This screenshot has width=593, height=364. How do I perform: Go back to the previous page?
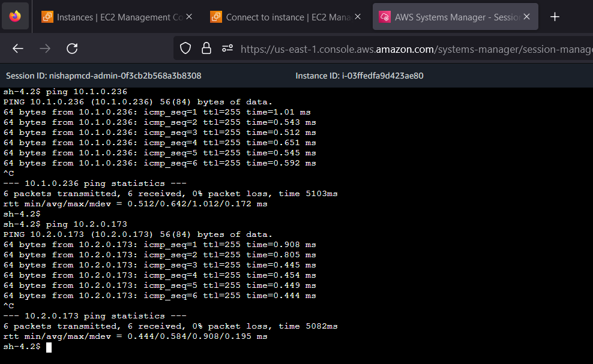click(18, 49)
